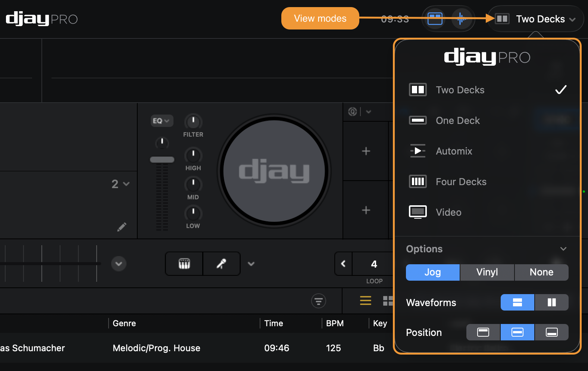This screenshot has height=371, width=588.
Task: Open the sampler keyboard icon button
Action: [184, 264]
